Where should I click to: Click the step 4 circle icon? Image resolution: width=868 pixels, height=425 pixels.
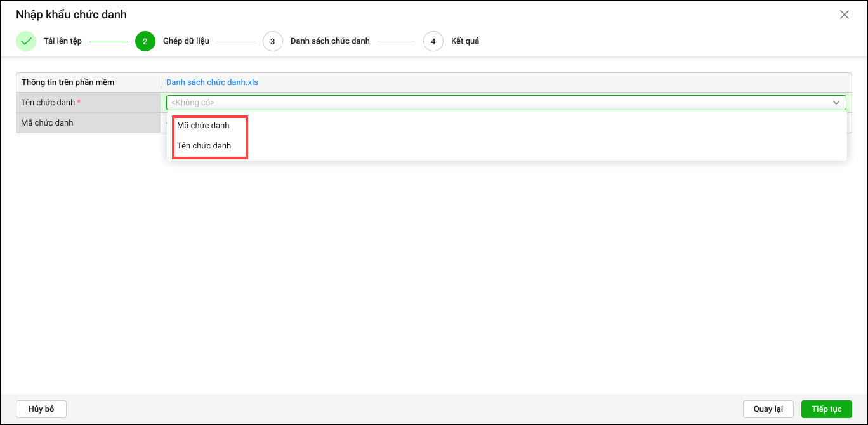433,41
